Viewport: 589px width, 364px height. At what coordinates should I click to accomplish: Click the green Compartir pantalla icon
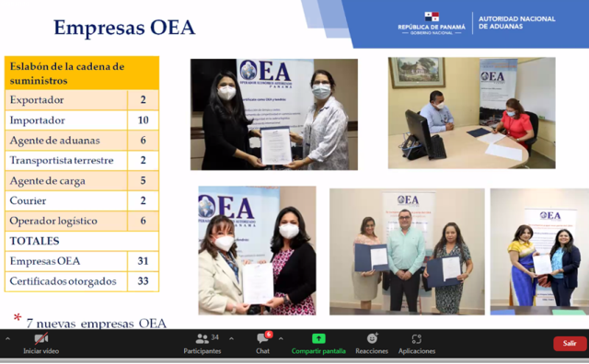318,338
